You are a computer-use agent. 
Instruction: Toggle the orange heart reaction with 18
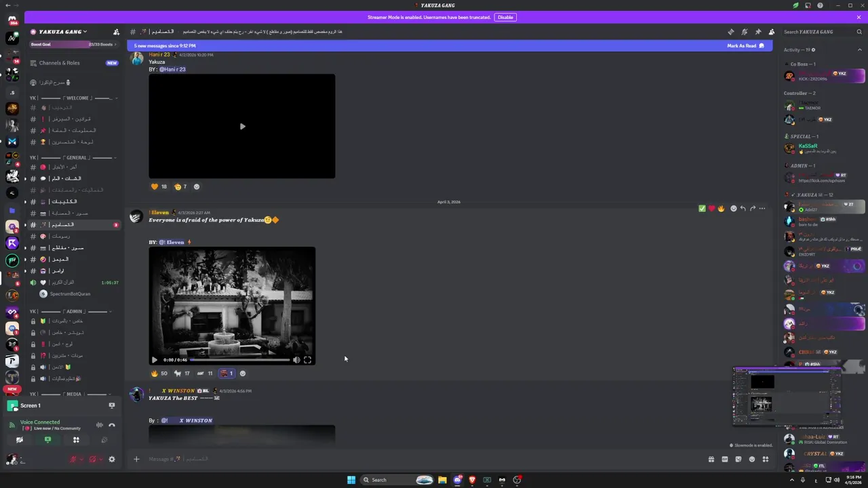point(159,186)
